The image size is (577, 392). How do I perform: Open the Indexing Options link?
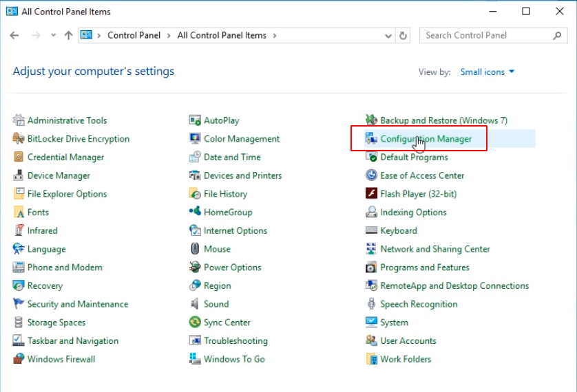tap(413, 213)
